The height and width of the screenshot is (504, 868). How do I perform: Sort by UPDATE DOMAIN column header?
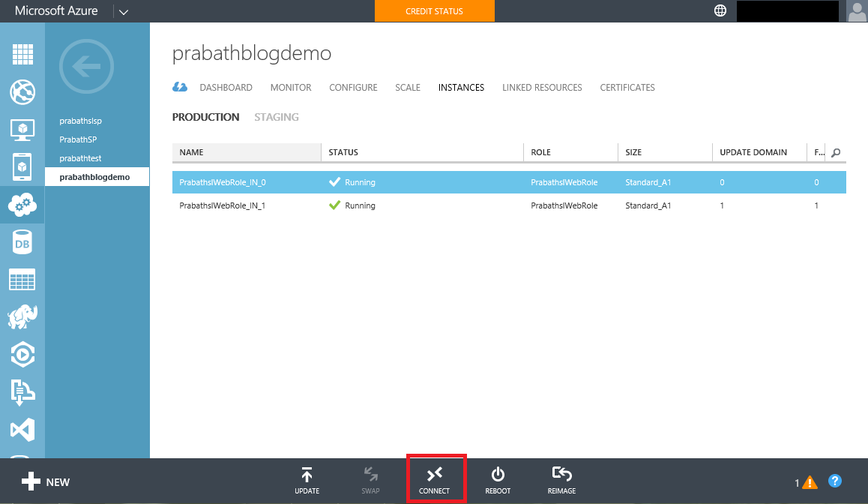(760, 152)
